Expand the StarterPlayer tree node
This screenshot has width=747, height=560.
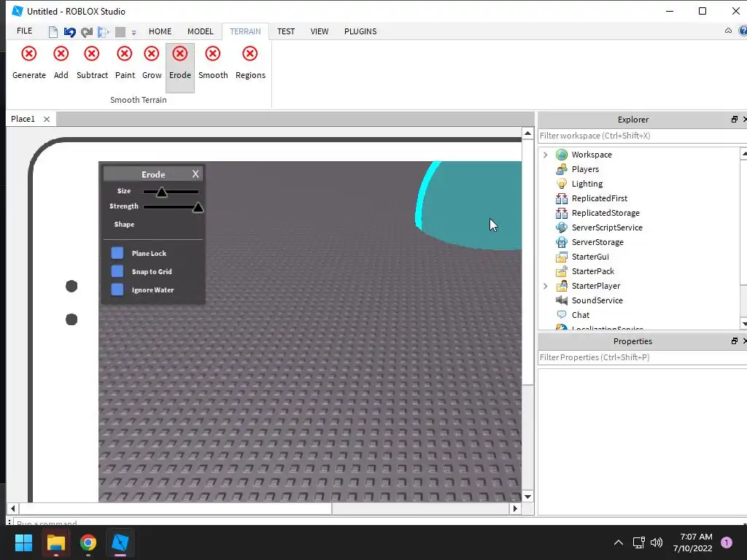[546, 286]
